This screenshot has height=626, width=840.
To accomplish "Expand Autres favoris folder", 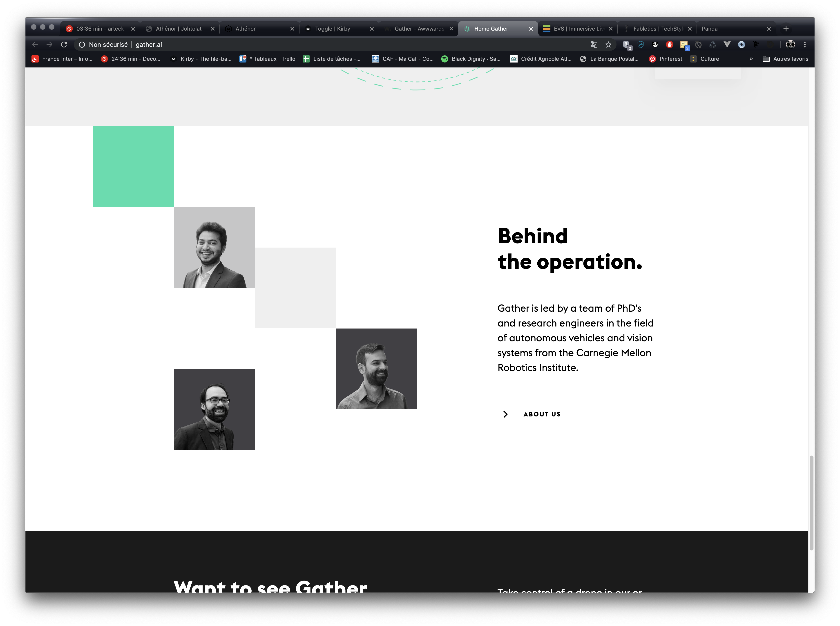I will click(x=785, y=59).
